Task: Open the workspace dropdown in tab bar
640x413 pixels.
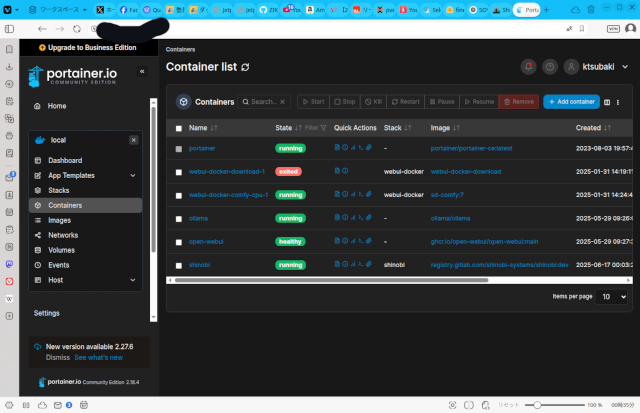Action: (58, 10)
